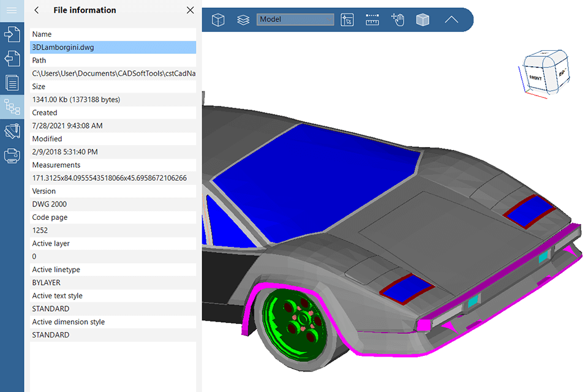Go back using the File information arrow
This screenshot has height=392, width=588.
pyautogui.click(x=37, y=10)
